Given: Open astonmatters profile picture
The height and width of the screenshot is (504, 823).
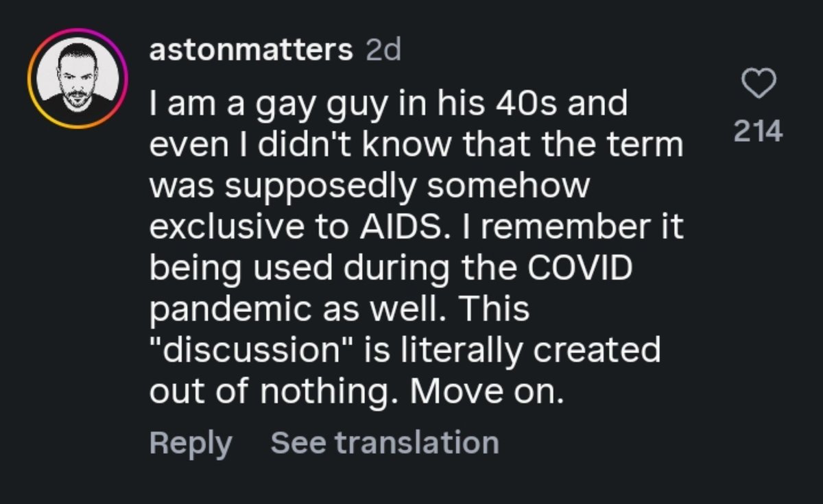Looking at the screenshot, I should (x=77, y=78).
